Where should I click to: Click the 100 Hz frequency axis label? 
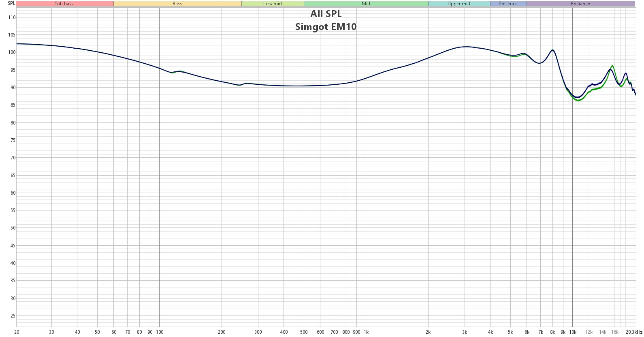160,332
